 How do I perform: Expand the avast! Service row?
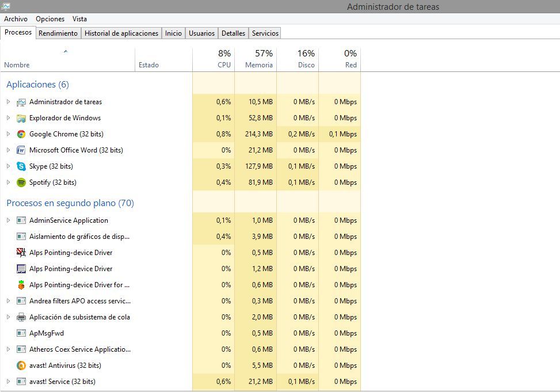(8, 382)
